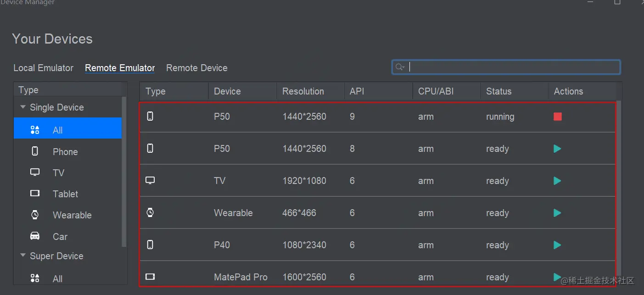Image resolution: width=644 pixels, height=295 pixels.
Task: Click the phone type icon in the P40 row
Action: 150,245
